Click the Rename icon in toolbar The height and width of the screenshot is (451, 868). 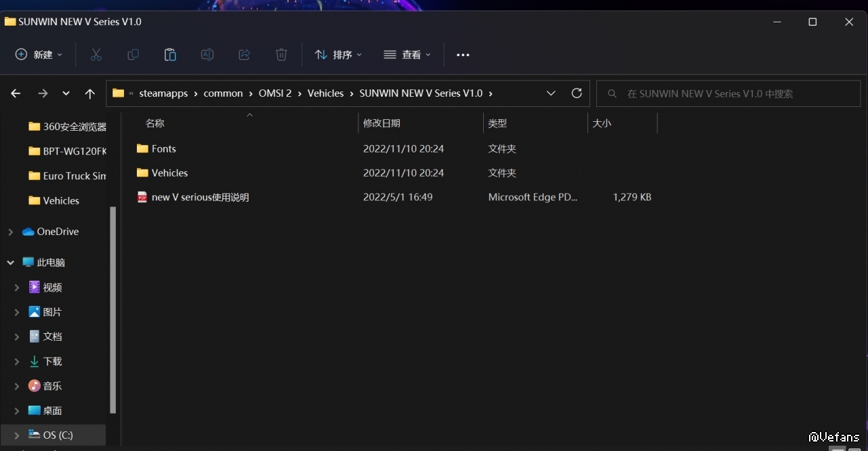coord(207,55)
